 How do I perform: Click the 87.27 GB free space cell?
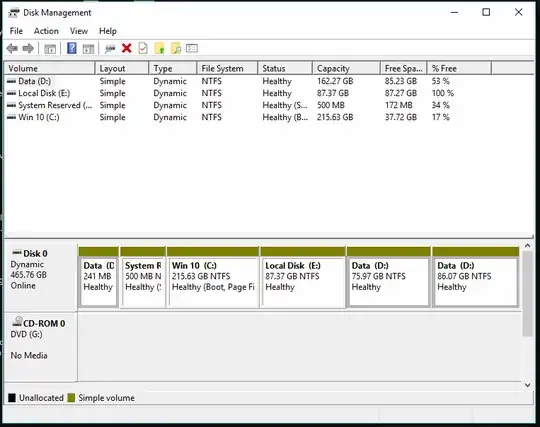click(x=401, y=93)
